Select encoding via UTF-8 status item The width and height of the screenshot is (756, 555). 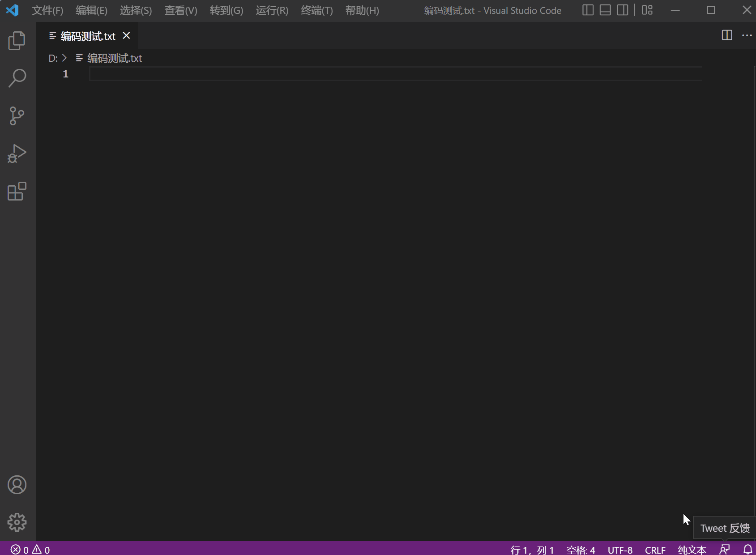[x=620, y=550]
